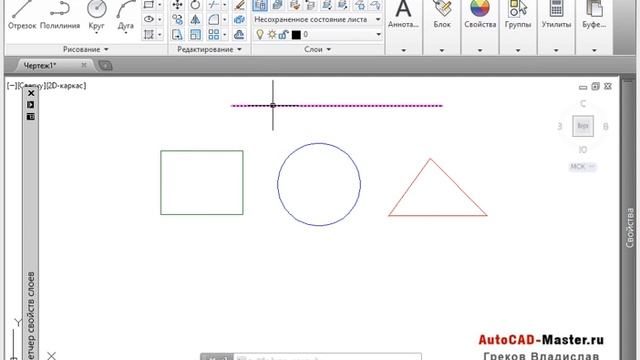Viewport: 640px width, 360px height.
Task: Toggle auto-hide on layer properties palette
Action: (x=31, y=104)
